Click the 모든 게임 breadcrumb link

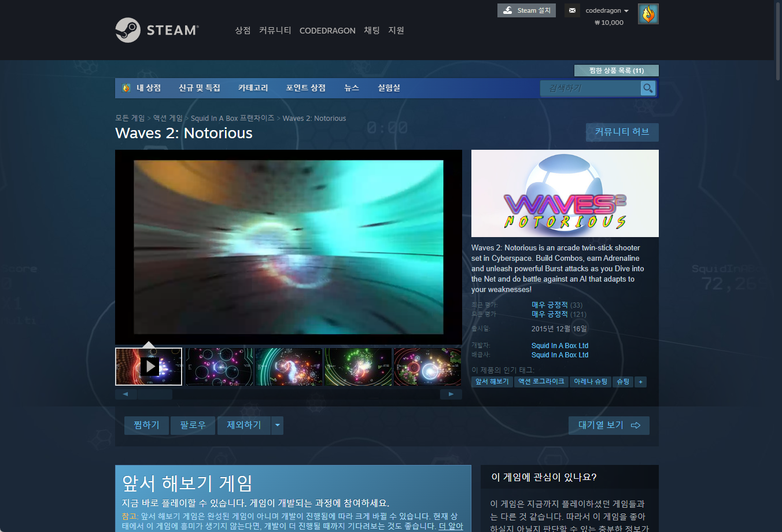point(130,118)
